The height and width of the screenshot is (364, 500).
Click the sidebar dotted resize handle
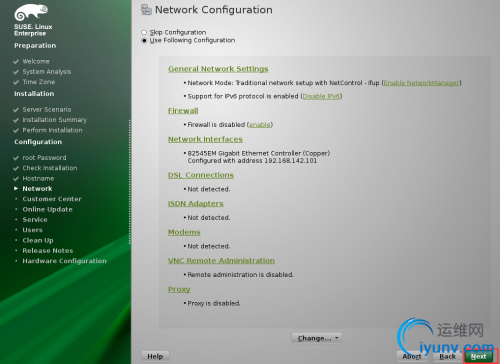(x=130, y=182)
